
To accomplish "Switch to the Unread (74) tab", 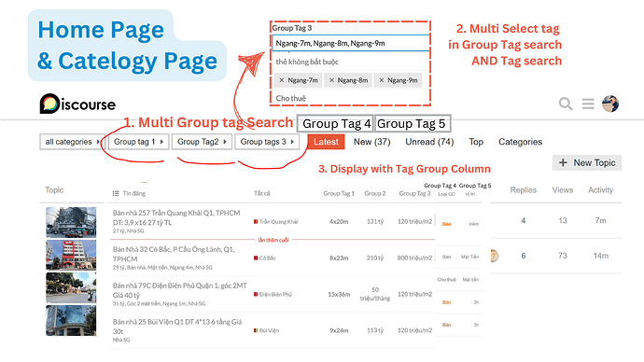I will (x=429, y=142).
